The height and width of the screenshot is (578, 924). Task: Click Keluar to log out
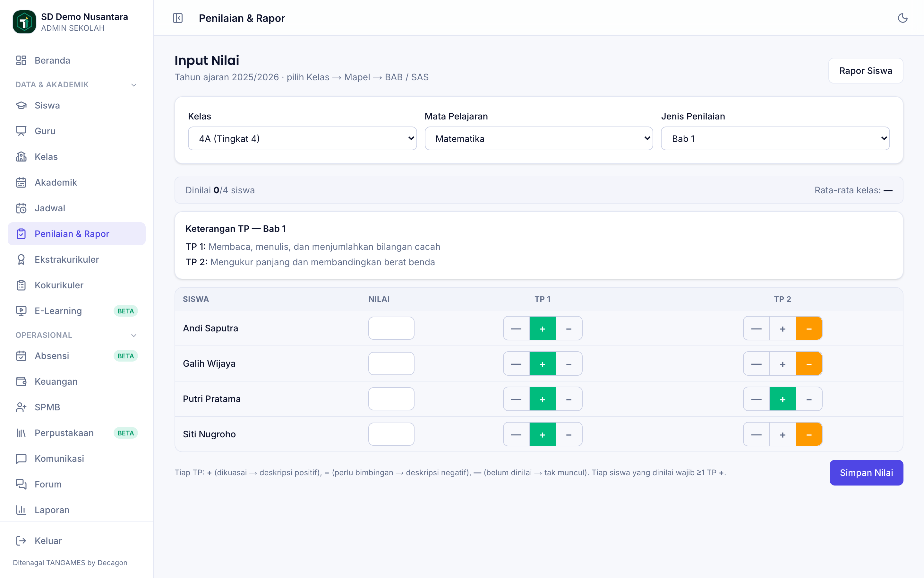[x=76, y=540]
